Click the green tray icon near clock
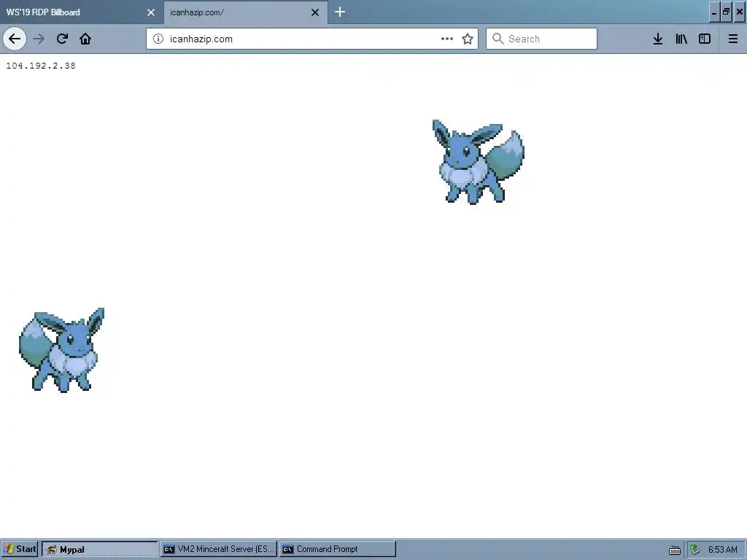 [x=695, y=550]
